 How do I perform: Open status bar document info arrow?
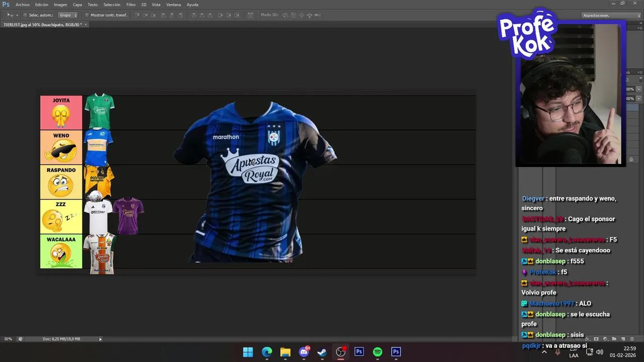pos(100,339)
